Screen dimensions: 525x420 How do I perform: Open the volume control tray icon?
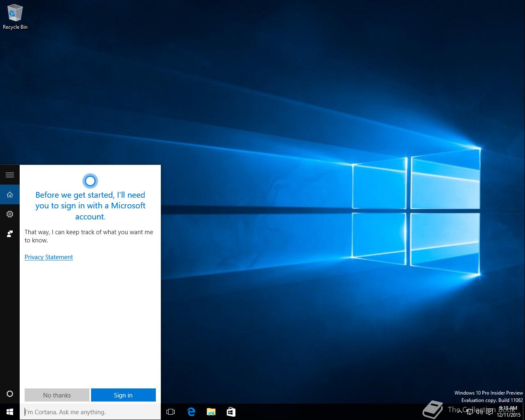click(479, 412)
